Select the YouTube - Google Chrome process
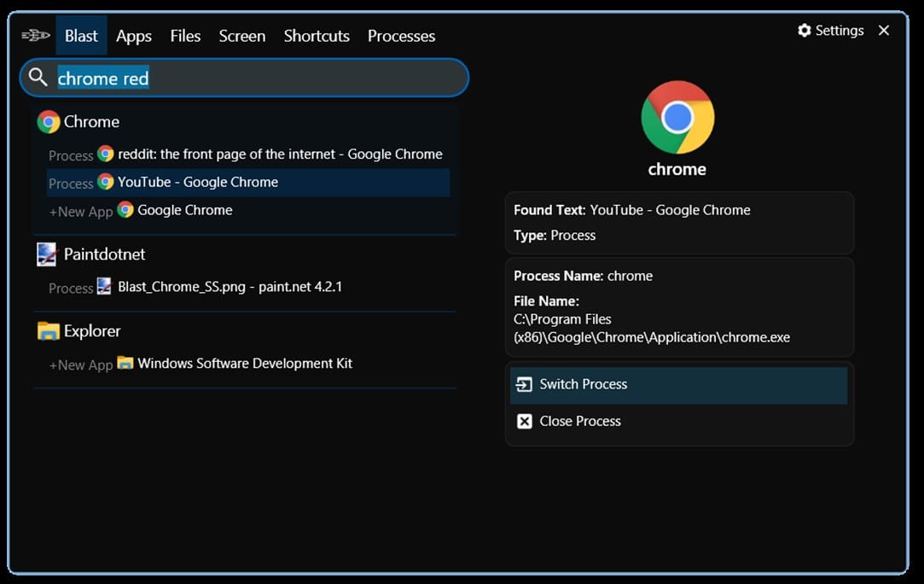Viewport: 924px width, 584px height. click(x=247, y=182)
